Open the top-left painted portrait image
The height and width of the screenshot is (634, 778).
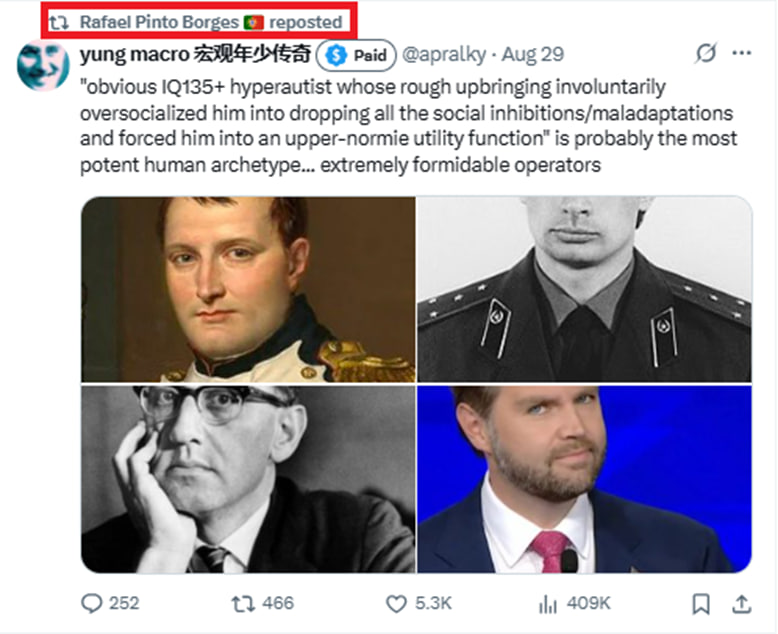[x=248, y=289]
